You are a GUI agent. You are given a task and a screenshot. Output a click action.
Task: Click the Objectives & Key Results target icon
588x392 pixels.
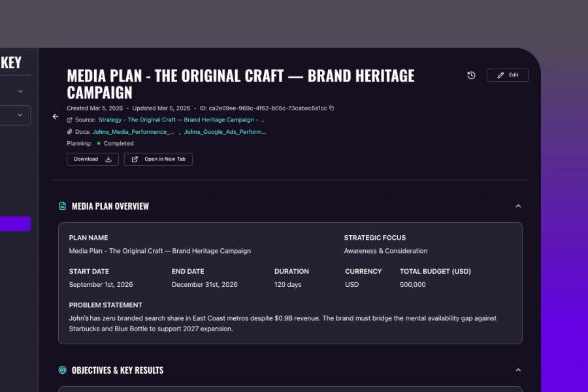61,369
